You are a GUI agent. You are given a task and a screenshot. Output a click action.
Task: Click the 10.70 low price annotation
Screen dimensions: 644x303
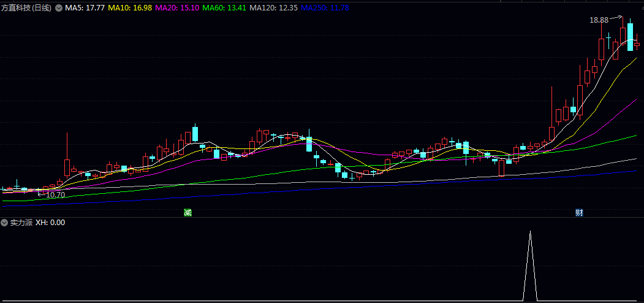(x=55, y=195)
